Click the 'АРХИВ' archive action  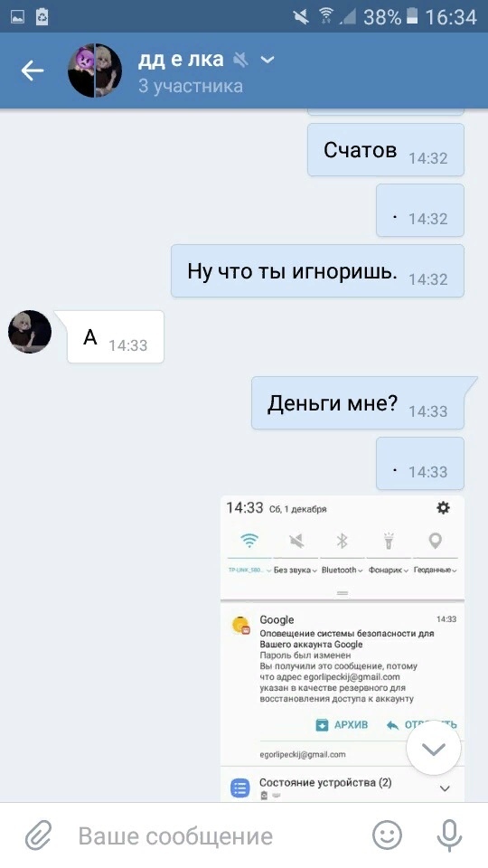coord(342,724)
